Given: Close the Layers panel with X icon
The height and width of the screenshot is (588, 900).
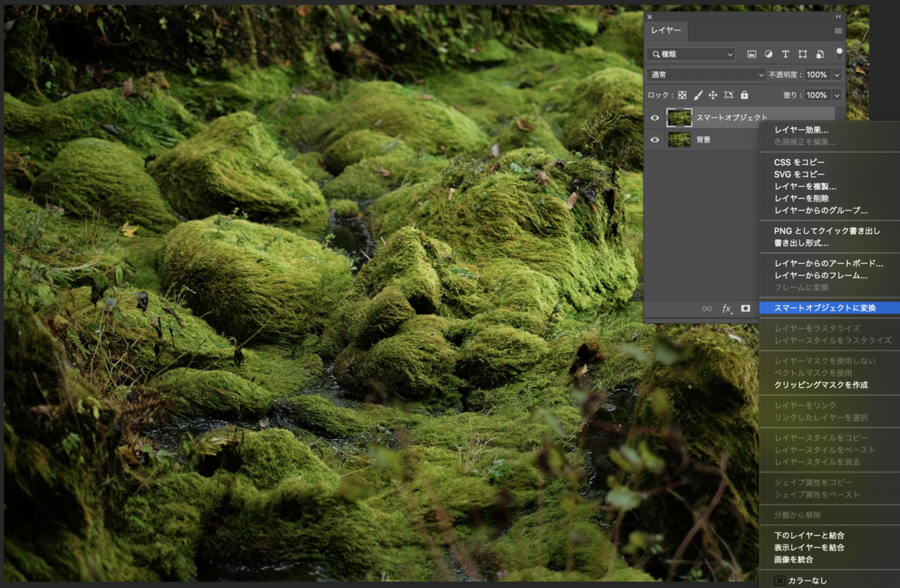Looking at the screenshot, I should (x=649, y=16).
